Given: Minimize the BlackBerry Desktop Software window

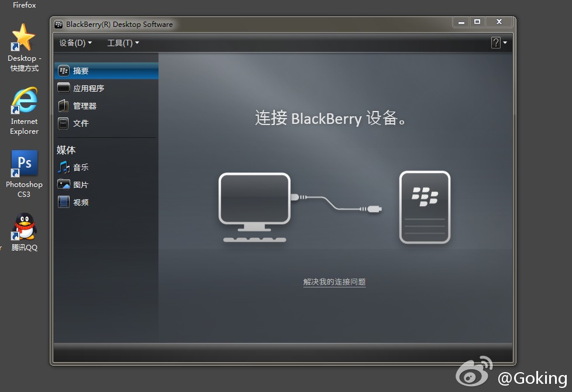Looking at the screenshot, I should [461, 22].
